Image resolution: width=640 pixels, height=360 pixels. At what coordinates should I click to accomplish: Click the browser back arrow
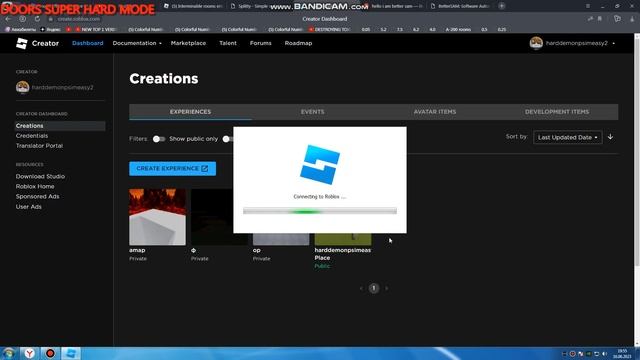(8, 19)
